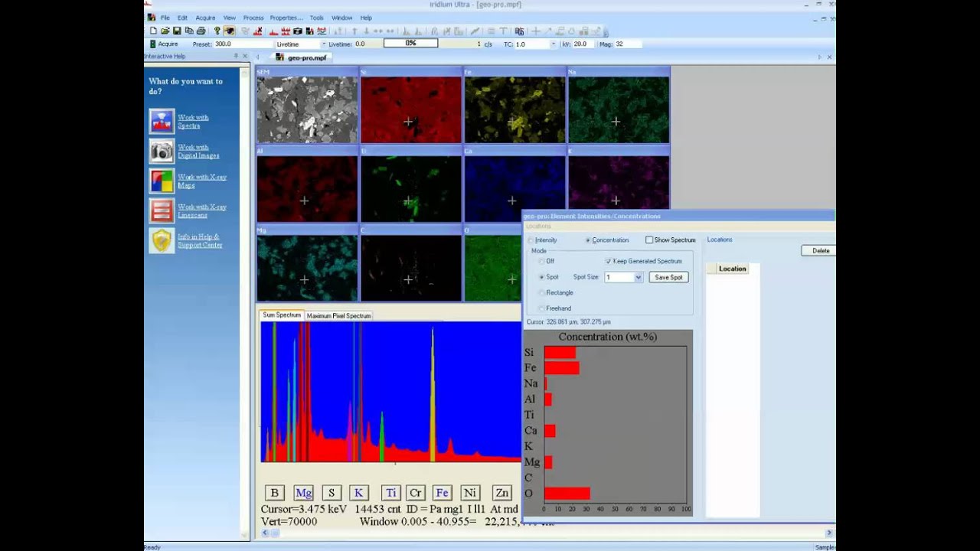Click the Save disk toolbar icon
The image size is (980, 551).
[177, 31]
